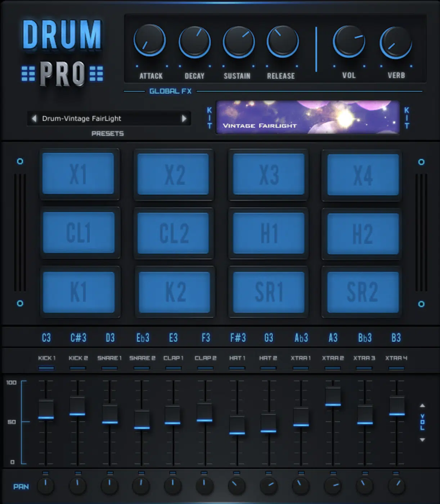Click the Kick 1 volume fader
The image size is (440, 504).
point(46,410)
